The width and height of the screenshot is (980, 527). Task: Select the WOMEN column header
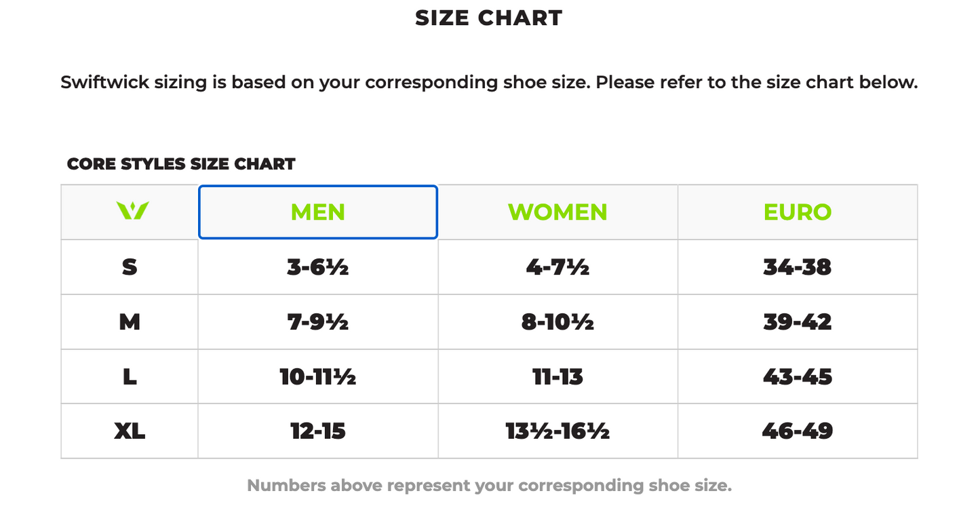click(557, 212)
